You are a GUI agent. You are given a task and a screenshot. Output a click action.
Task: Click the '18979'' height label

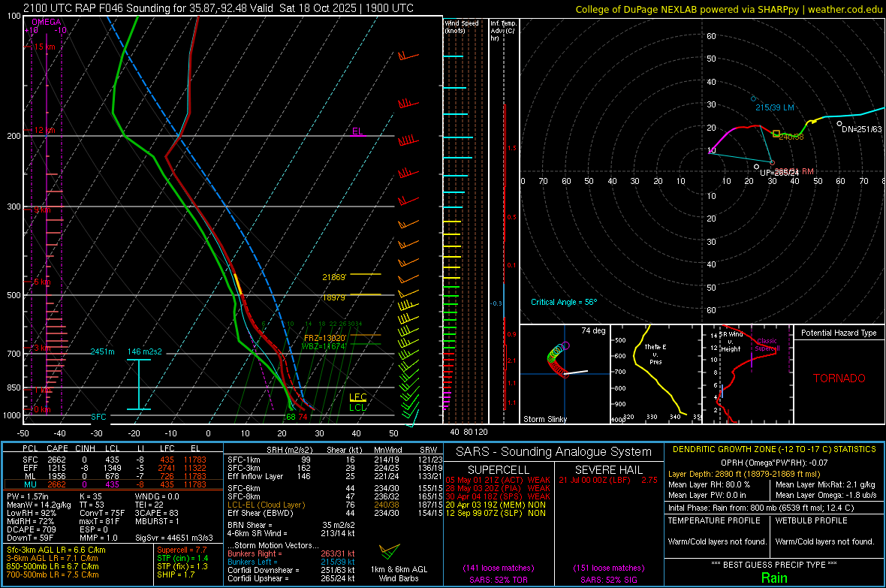[334, 297]
